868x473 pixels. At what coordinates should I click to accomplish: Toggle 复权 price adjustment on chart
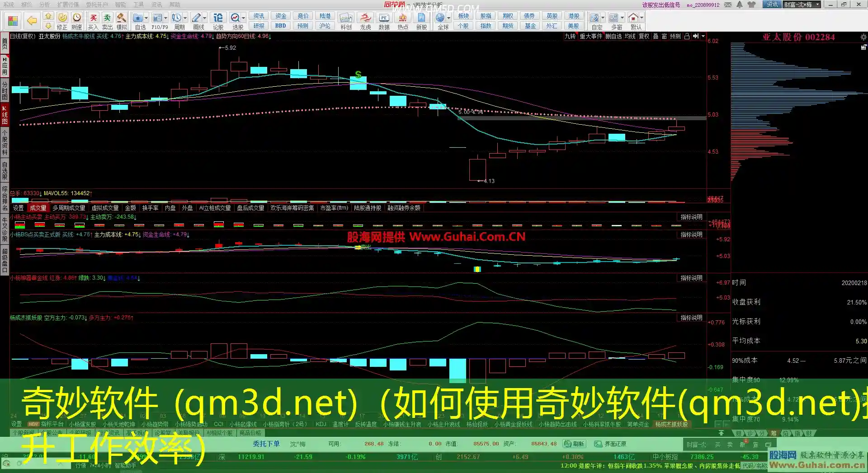coord(644,36)
